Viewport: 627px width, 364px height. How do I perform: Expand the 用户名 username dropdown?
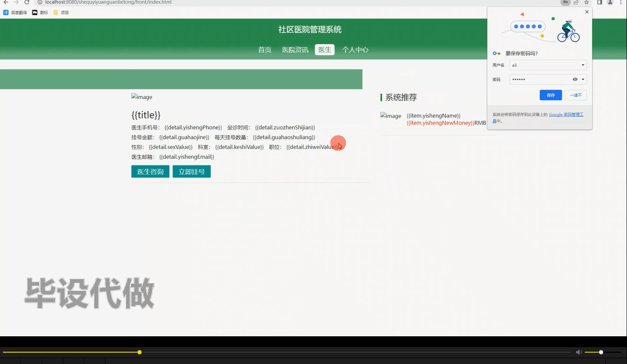582,65
